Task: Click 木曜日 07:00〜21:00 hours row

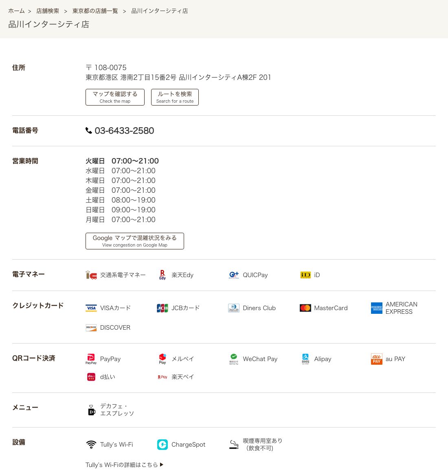Action: pos(121,180)
